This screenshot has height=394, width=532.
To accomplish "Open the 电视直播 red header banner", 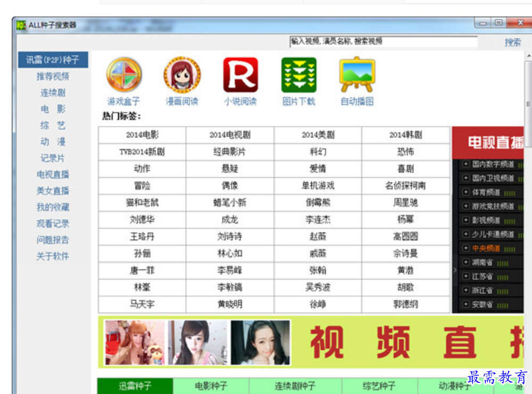I will 488,143.
